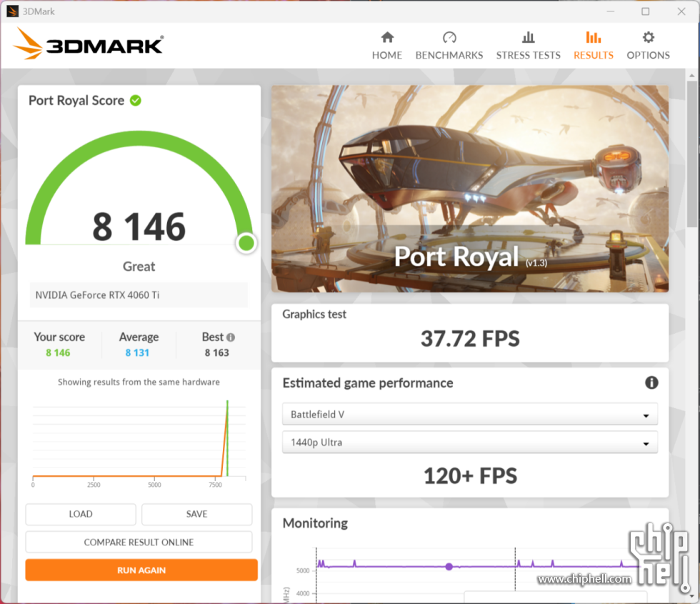
Task: Click the orange RUN AGAIN button
Action: tap(141, 570)
